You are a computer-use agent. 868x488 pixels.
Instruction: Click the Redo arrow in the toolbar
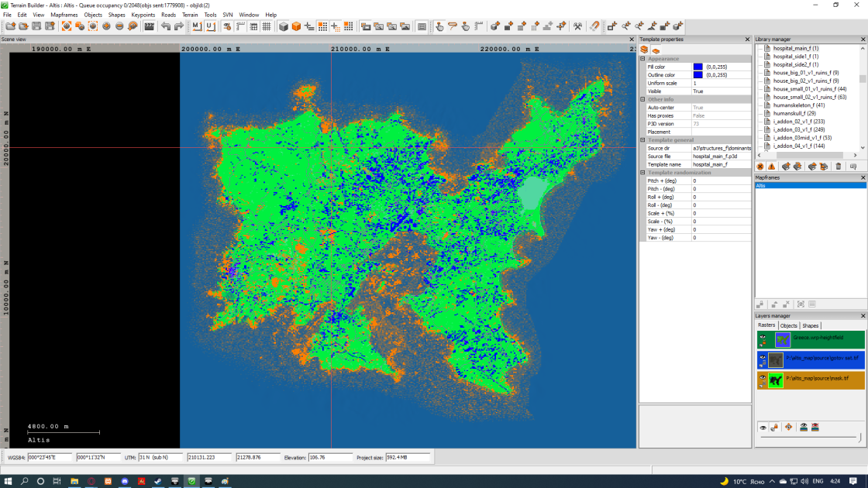click(179, 26)
